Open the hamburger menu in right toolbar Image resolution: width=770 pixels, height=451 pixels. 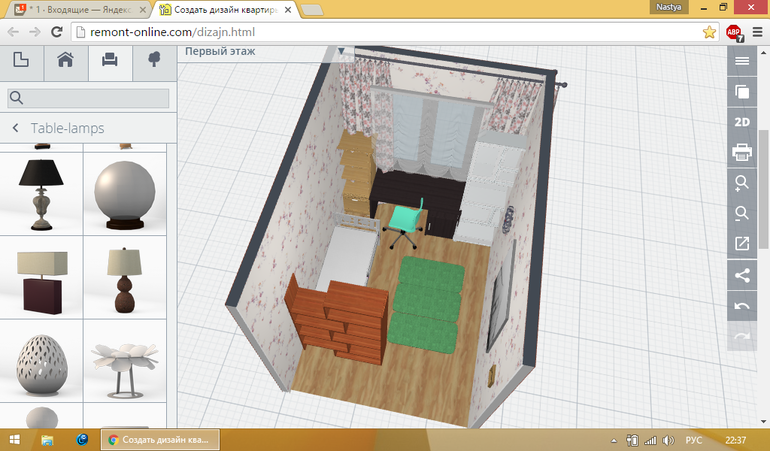pyautogui.click(x=742, y=61)
